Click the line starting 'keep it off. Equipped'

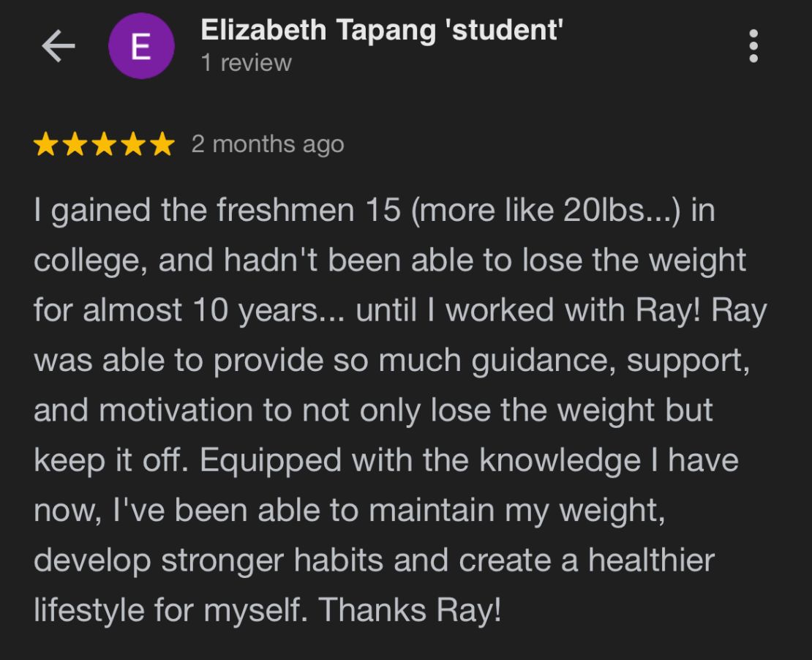click(x=386, y=460)
